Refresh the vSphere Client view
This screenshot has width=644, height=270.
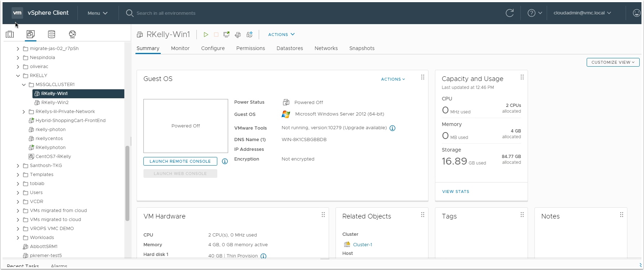[x=510, y=13]
